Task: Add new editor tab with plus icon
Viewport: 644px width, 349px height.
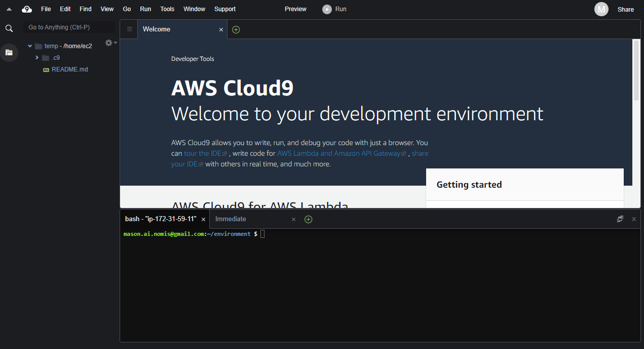Action: 236,29
